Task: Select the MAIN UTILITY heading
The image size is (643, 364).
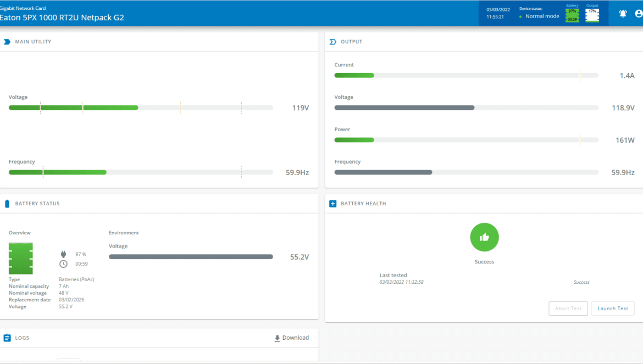Action: point(33,42)
